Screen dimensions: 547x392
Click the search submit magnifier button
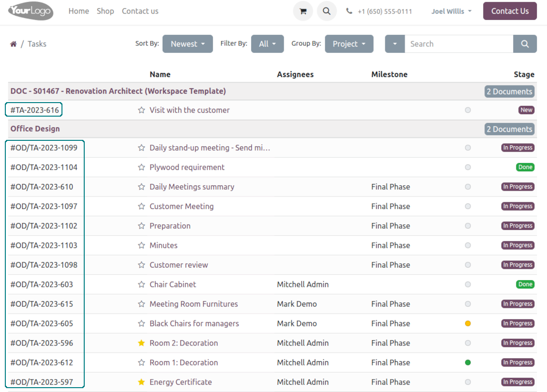coord(525,44)
